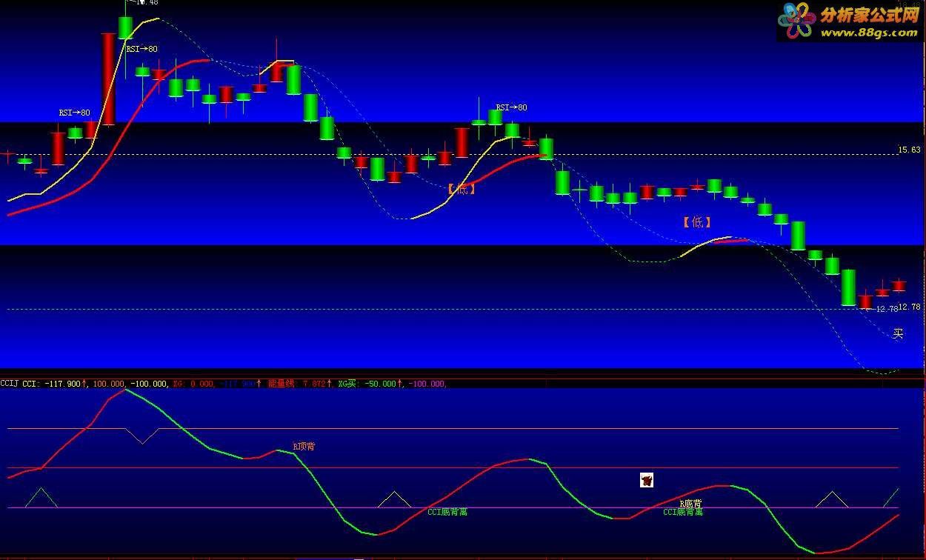
Task: Select the magenta -100.000 value in header
Action: [x=427, y=384]
